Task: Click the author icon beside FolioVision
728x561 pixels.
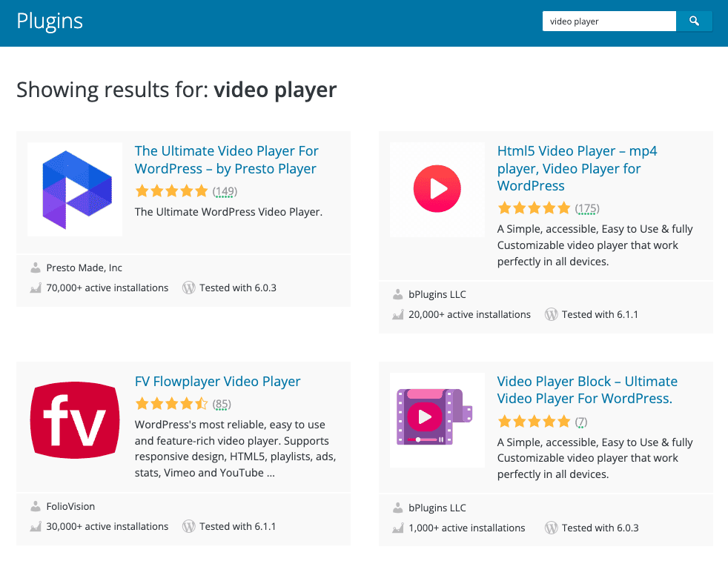Action: tap(36, 506)
